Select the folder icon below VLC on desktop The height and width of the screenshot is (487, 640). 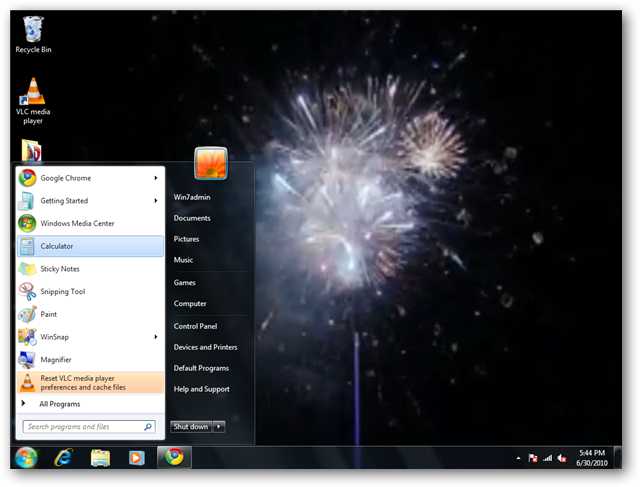pos(31,150)
